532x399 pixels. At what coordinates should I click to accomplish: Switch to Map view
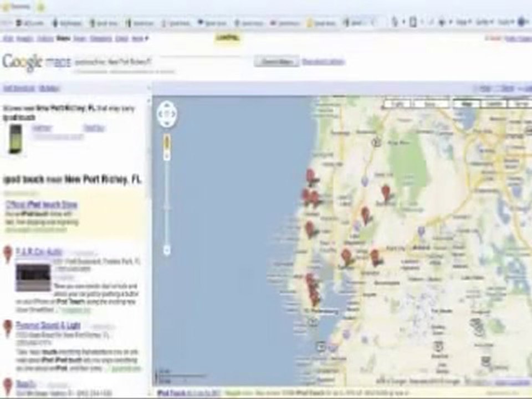[467, 104]
